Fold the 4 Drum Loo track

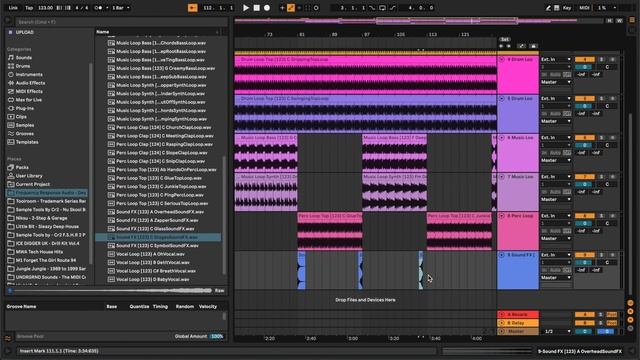[x=502, y=60]
